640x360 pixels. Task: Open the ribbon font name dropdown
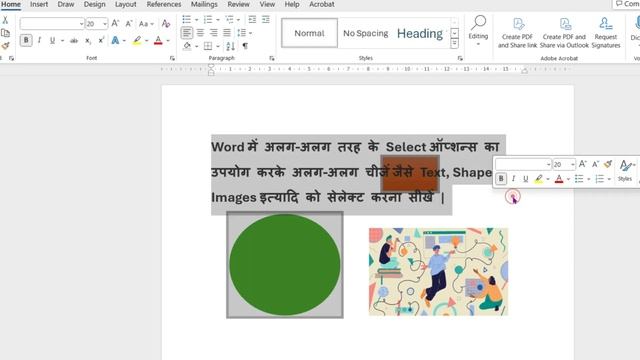[x=81, y=24]
